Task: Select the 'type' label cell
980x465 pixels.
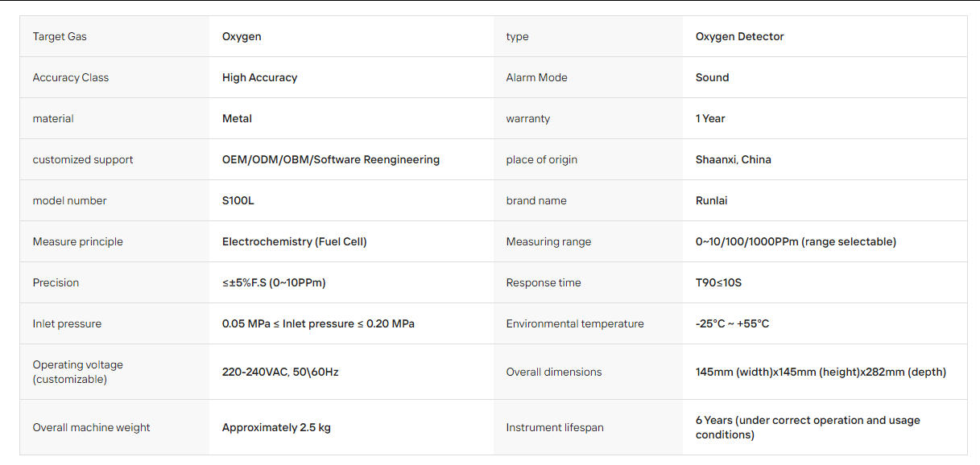Action: (588, 36)
